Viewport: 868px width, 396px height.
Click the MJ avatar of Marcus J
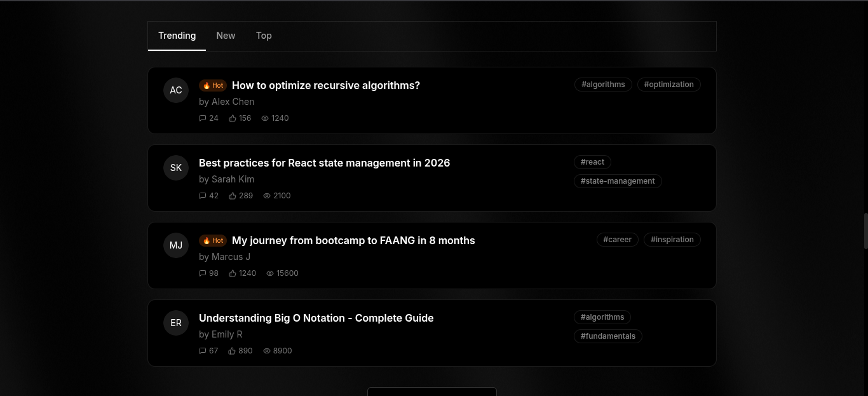pos(176,245)
